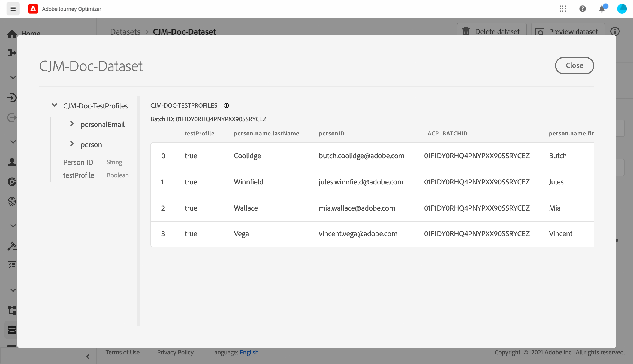Close the dataset preview dialog
Screen dimensions: 633x364
click(574, 65)
